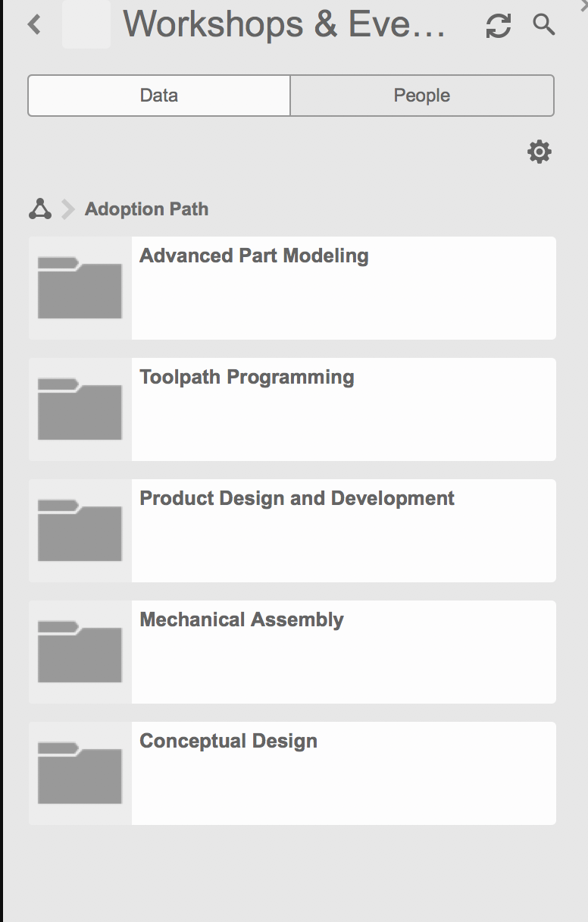Open the Adoption Path breadcrumb link
Image resolution: width=588 pixels, height=922 pixels.
146,209
